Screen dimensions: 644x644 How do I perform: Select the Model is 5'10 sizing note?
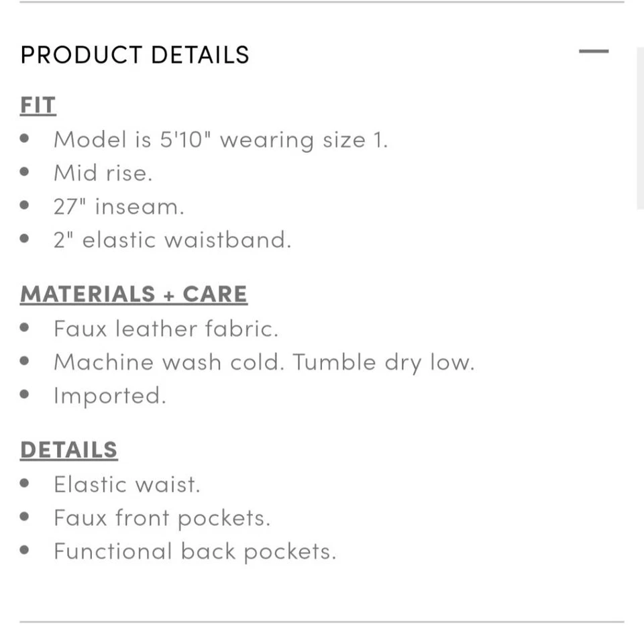point(221,139)
